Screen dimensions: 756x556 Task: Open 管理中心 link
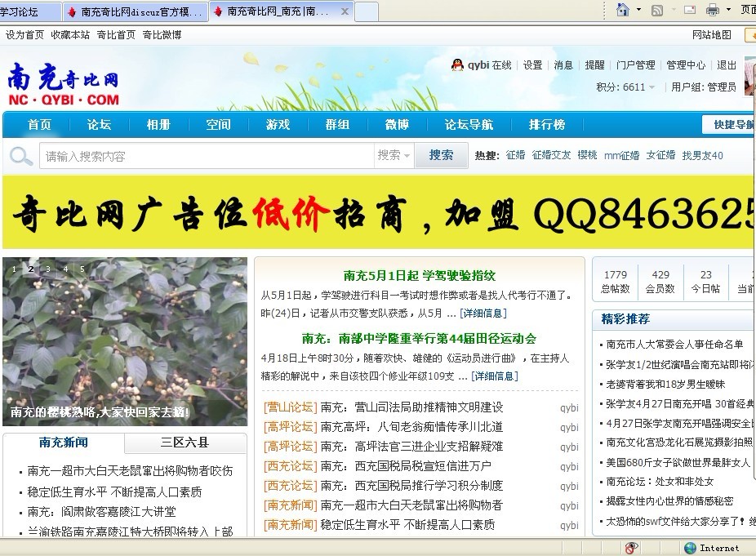[x=686, y=65]
